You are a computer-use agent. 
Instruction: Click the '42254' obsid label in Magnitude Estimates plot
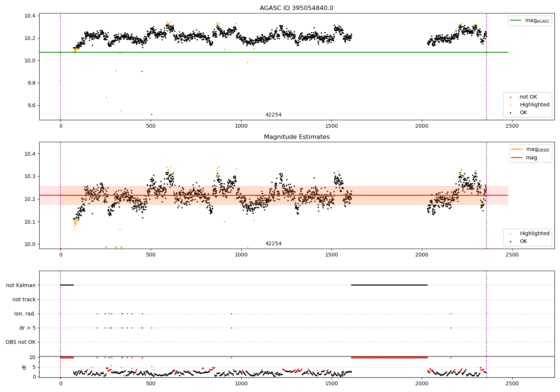(x=273, y=244)
